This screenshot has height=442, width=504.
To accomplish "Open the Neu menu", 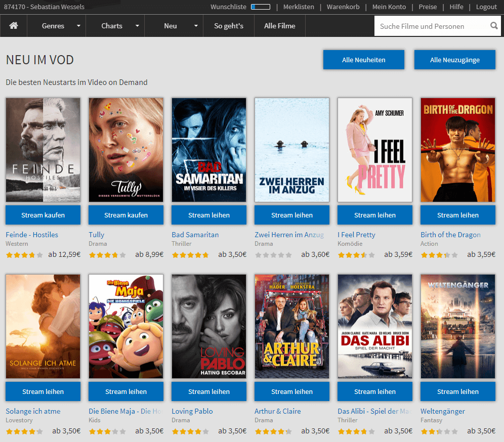I will pos(171,26).
